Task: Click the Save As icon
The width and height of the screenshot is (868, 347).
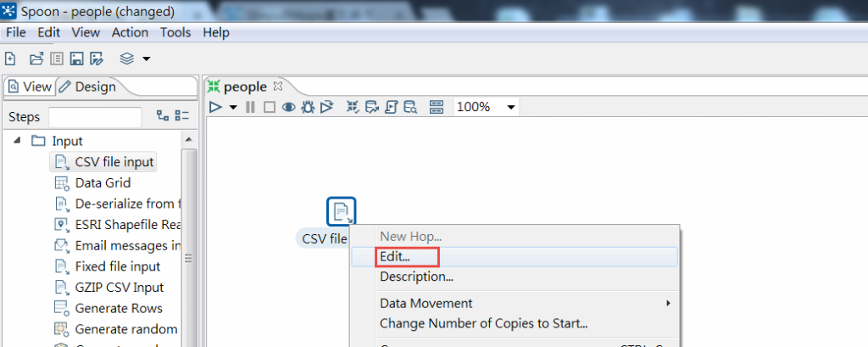Action: [x=97, y=59]
